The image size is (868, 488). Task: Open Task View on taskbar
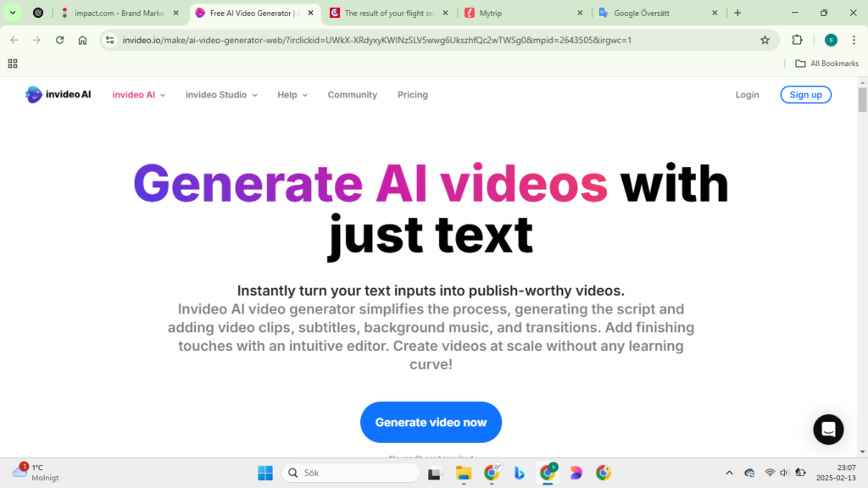point(435,473)
